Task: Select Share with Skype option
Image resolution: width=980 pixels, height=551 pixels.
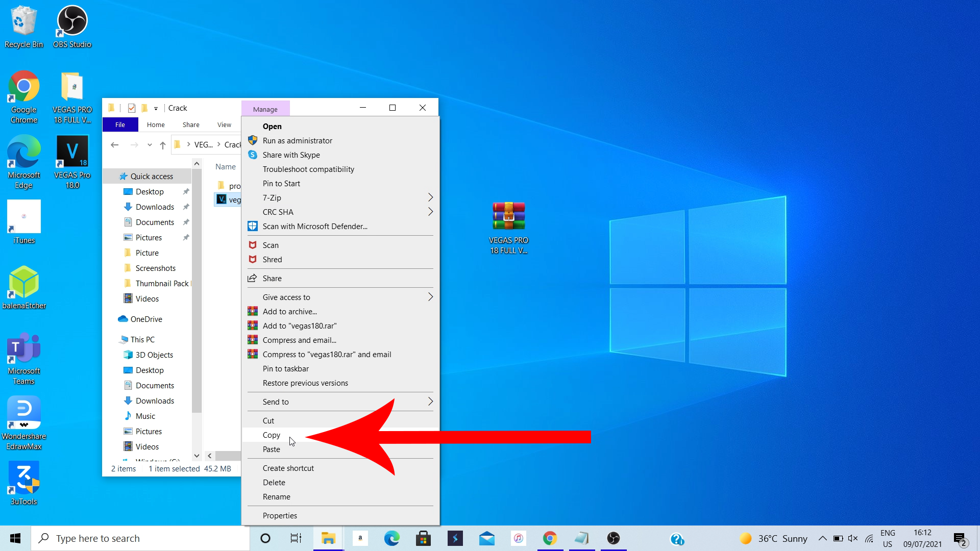Action: pyautogui.click(x=340, y=155)
